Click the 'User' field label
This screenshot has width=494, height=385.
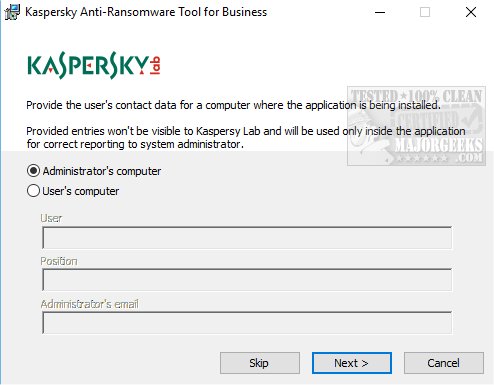(51, 218)
